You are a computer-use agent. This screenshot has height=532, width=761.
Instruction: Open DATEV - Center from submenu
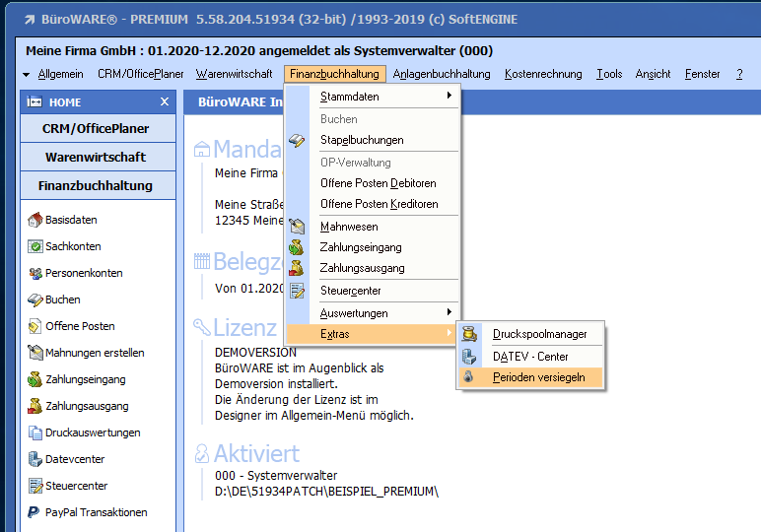[x=530, y=357]
